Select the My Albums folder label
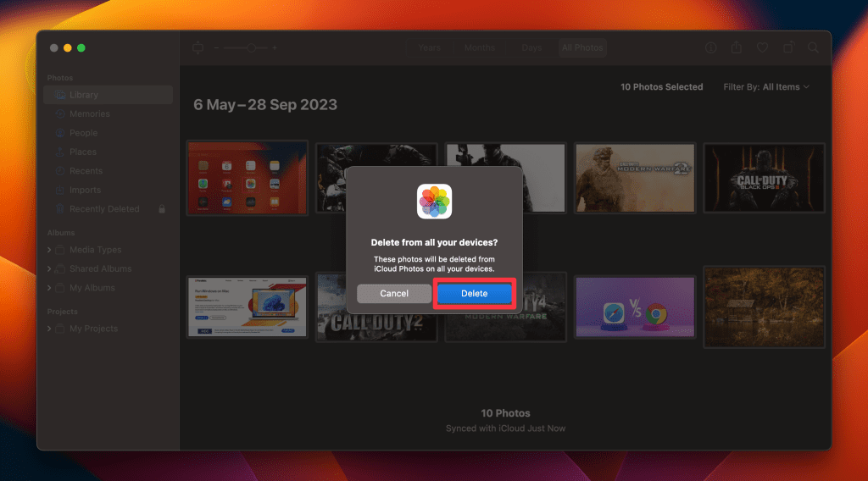The width and height of the screenshot is (868, 481). coord(92,288)
